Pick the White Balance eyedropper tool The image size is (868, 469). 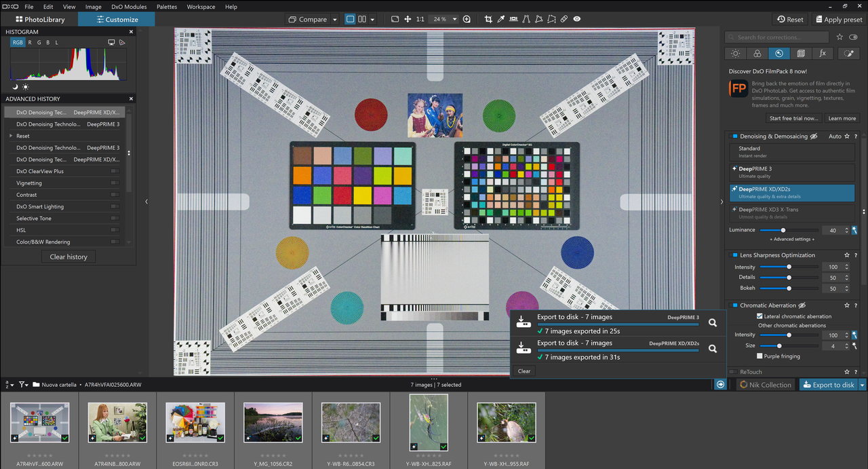pyautogui.click(x=501, y=19)
